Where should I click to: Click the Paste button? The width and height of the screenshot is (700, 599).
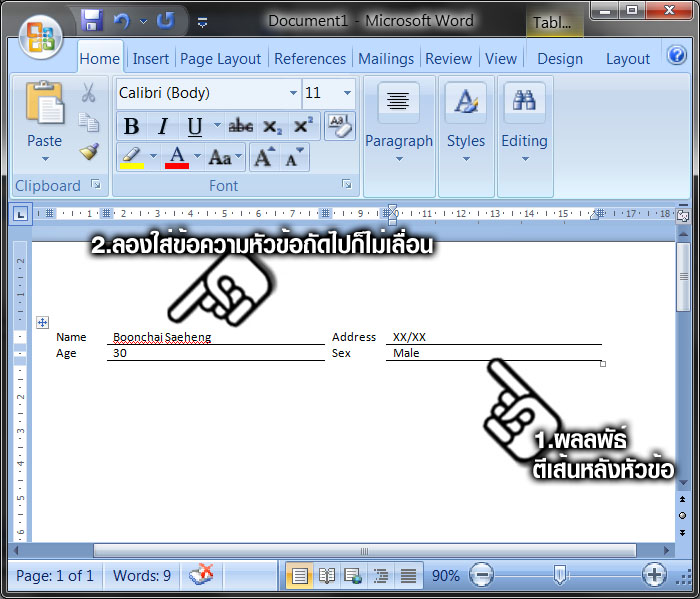[x=44, y=120]
